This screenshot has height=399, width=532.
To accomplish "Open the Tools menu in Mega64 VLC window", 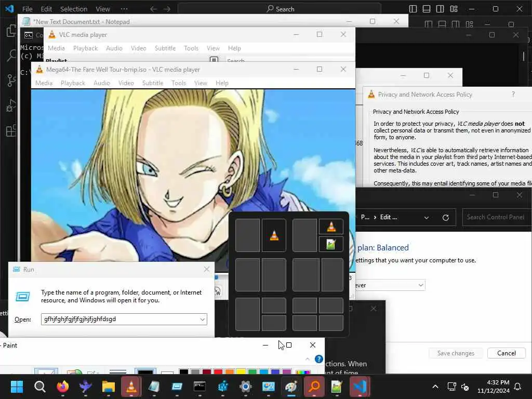I will coord(179,83).
